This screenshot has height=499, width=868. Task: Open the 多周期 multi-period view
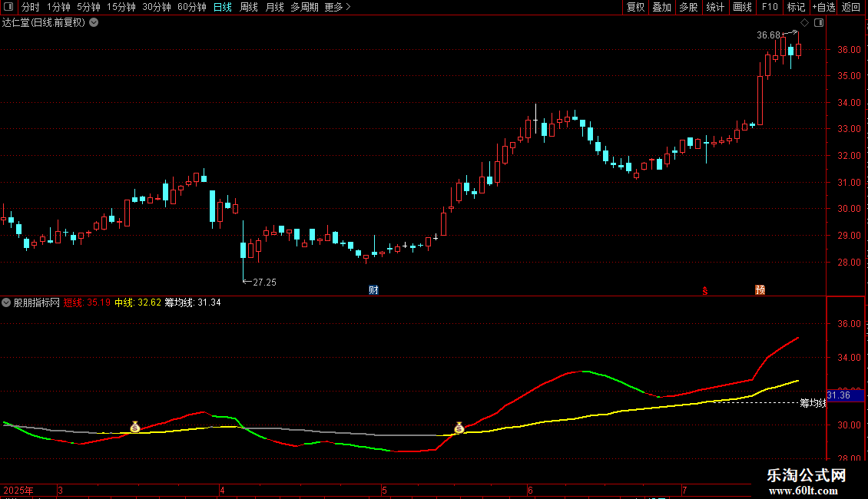tap(304, 7)
